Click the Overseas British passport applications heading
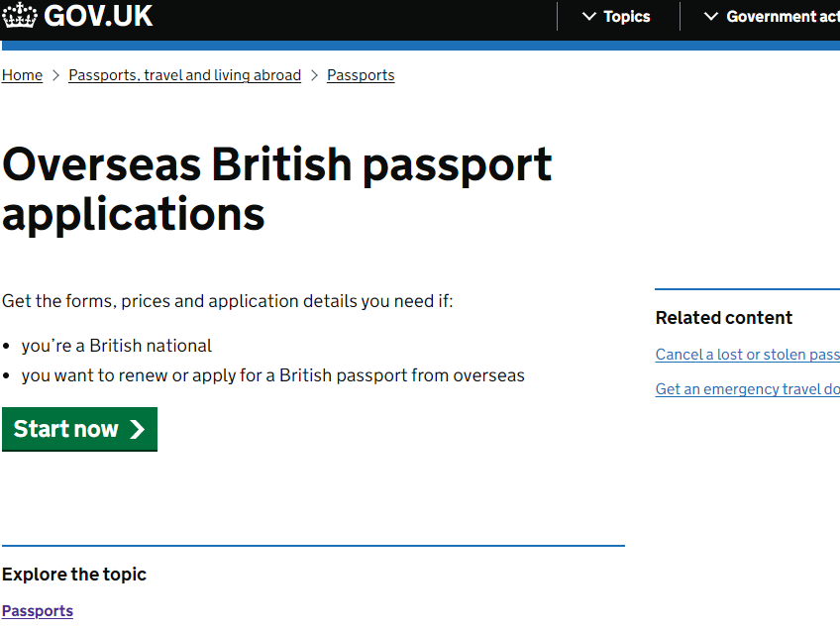Image resolution: width=840 pixels, height=630 pixels. pos(276,189)
